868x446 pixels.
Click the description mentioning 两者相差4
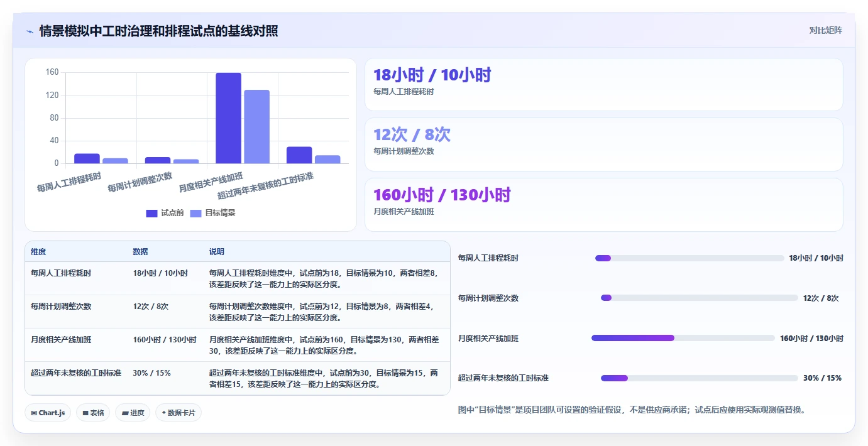323,312
